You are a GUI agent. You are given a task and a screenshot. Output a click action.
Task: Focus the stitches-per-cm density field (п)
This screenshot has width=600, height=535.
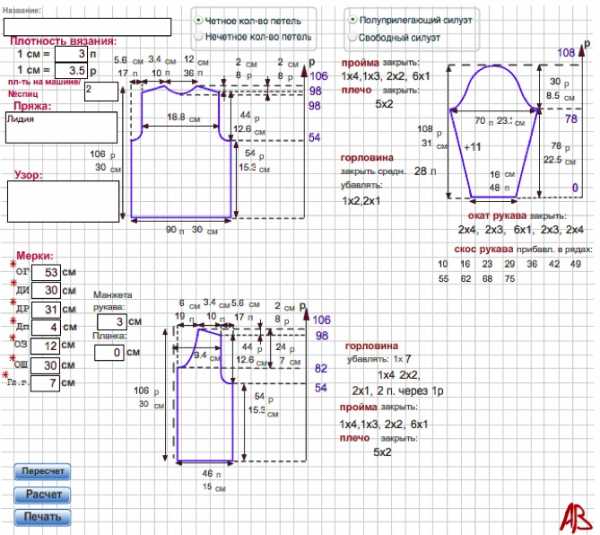[x=74, y=55]
